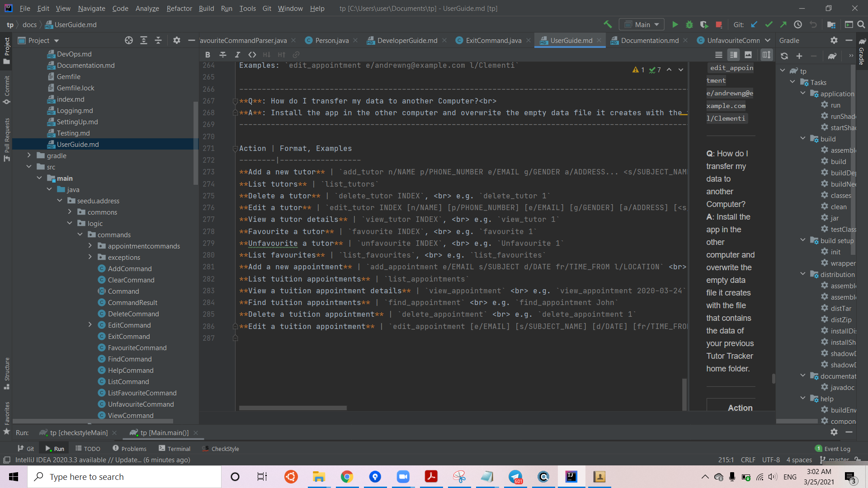Image resolution: width=868 pixels, height=488 pixels.
Task: Apply bold formatting in markdown toolbar
Action: (208, 55)
